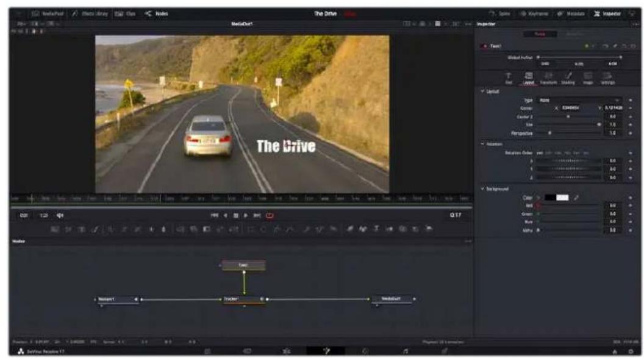Screen dimensions: 644x358
Task: Add a Polygon mask from the toolbar
Action: [277, 229]
